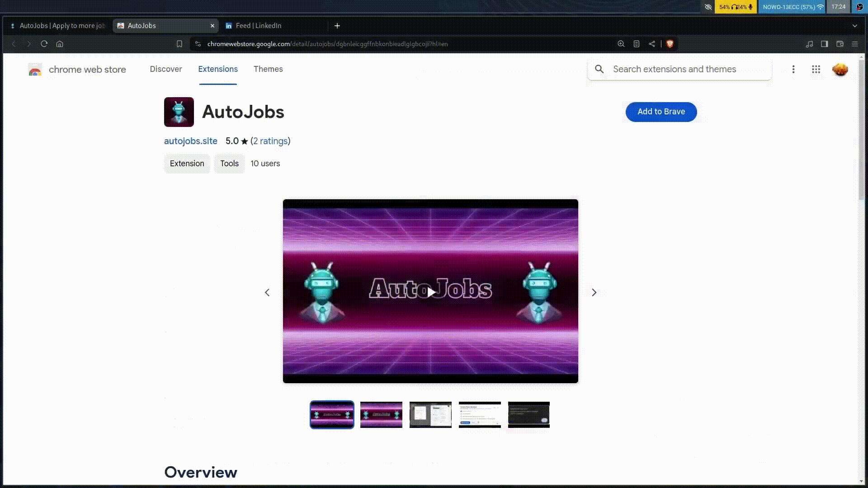Expand the tab search dropdown arrow
Image resolution: width=868 pixels, height=488 pixels.
(x=855, y=26)
